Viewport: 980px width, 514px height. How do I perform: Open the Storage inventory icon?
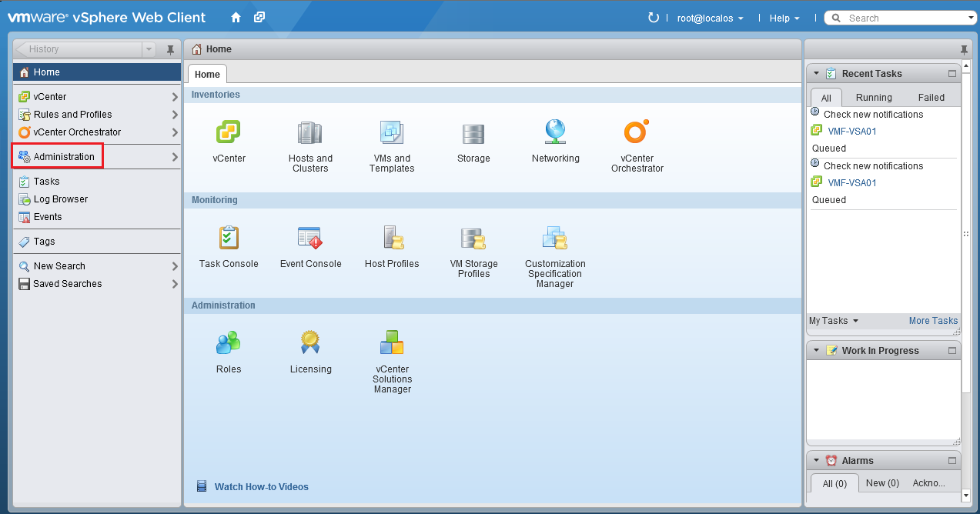tap(473, 133)
